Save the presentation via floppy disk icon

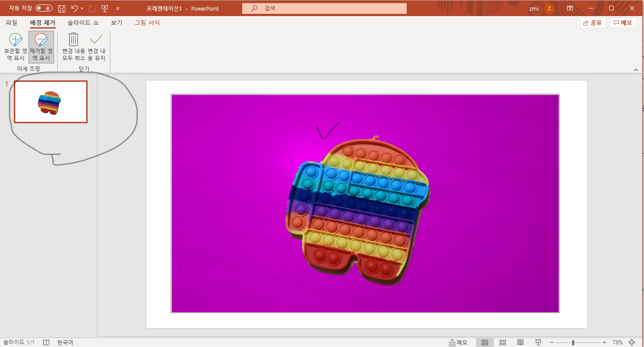62,8
